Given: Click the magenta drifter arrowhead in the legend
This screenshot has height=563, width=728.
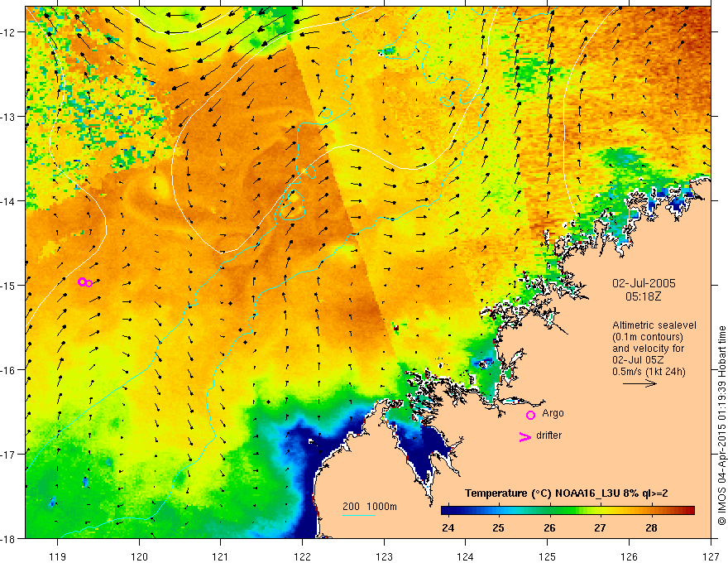Looking at the screenshot, I should (x=524, y=437).
